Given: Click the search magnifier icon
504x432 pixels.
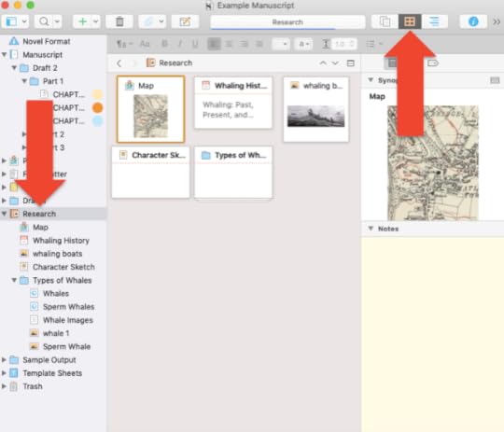Looking at the screenshot, I should pyautogui.click(x=44, y=21).
